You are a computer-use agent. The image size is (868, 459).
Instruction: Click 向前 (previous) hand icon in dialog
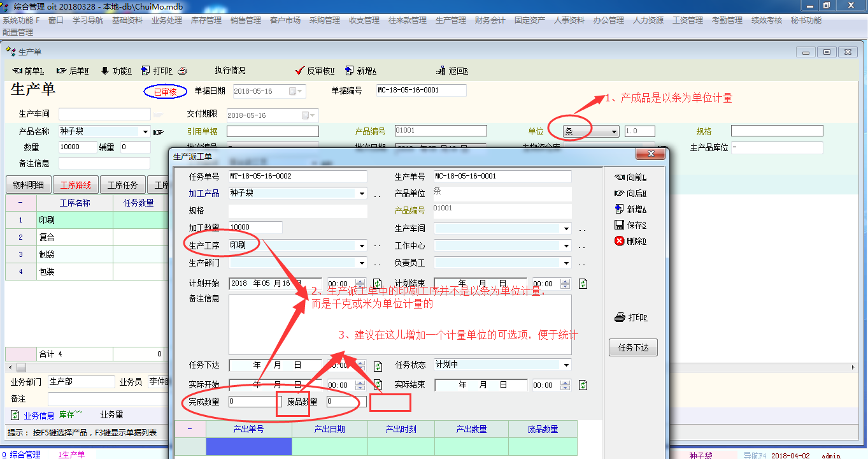[619, 177]
